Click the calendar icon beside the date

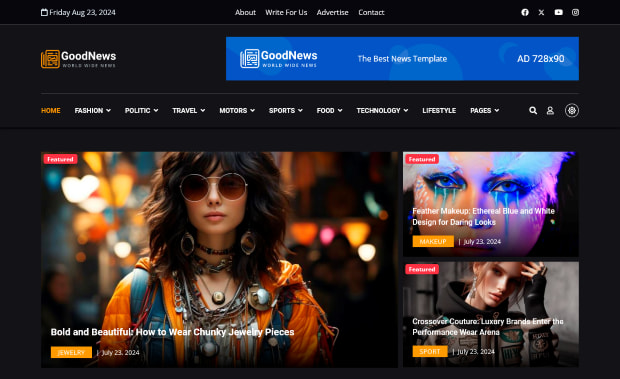[44, 12]
